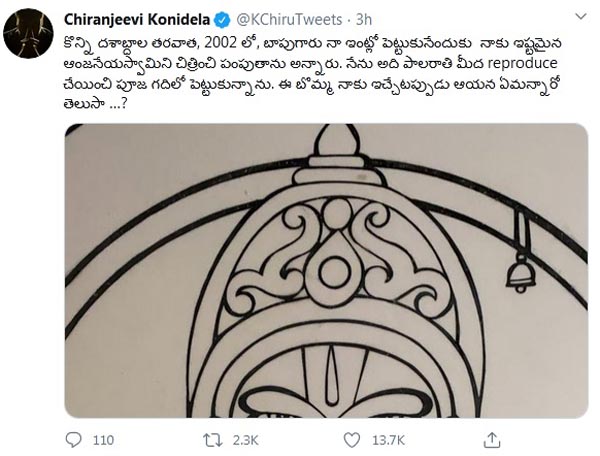Screen dimensions: 600x456
Task: Open Chiranjeevi's profile avatar picture
Action: point(28,33)
